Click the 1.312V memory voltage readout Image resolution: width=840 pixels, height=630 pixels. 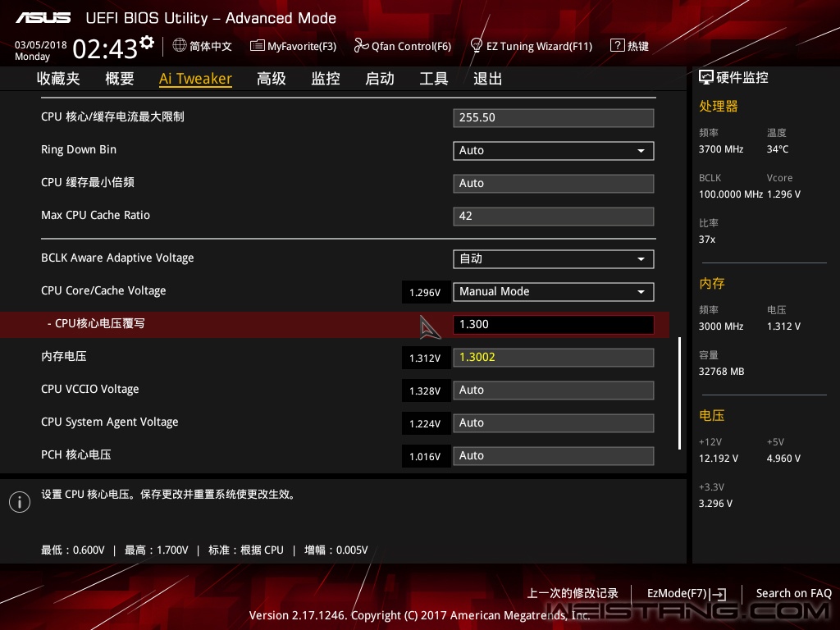click(x=426, y=358)
